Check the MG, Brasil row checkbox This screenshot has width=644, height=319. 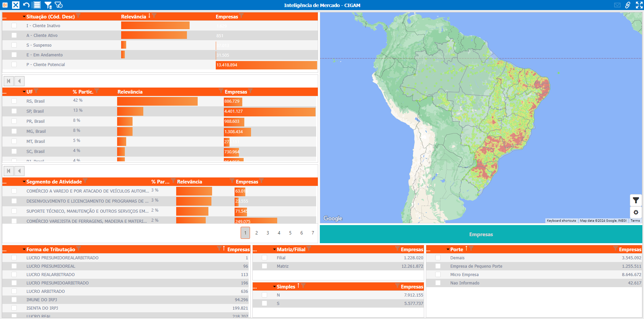tap(14, 131)
